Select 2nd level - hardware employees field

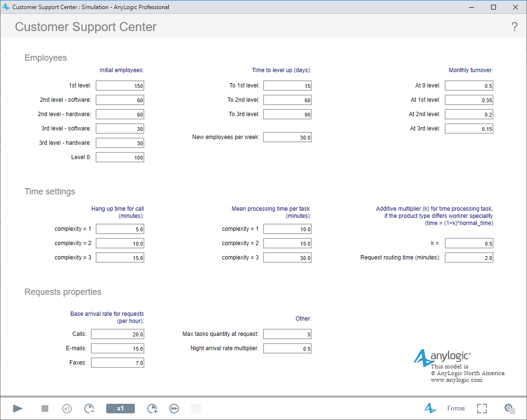120,115
